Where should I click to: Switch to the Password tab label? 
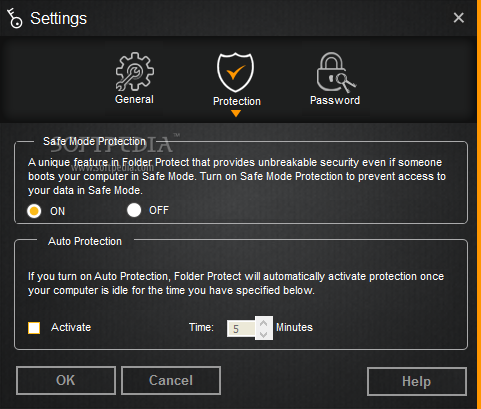coord(335,100)
